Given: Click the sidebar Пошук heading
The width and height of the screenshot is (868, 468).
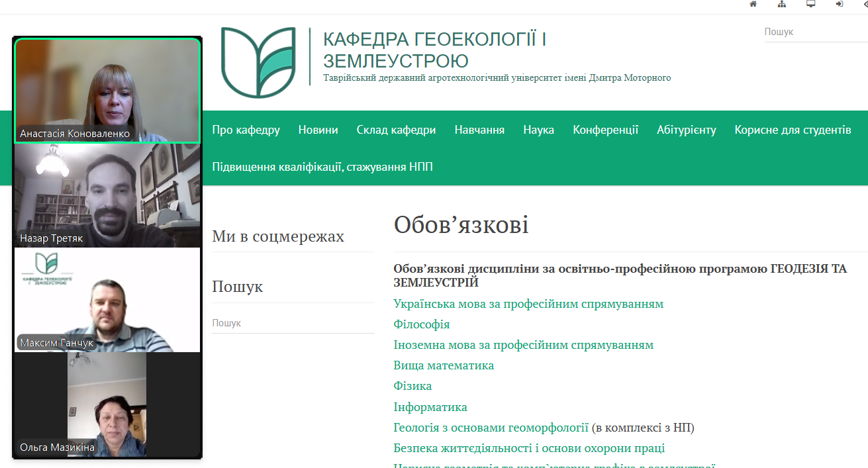Looking at the screenshot, I should pyautogui.click(x=237, y=287).
